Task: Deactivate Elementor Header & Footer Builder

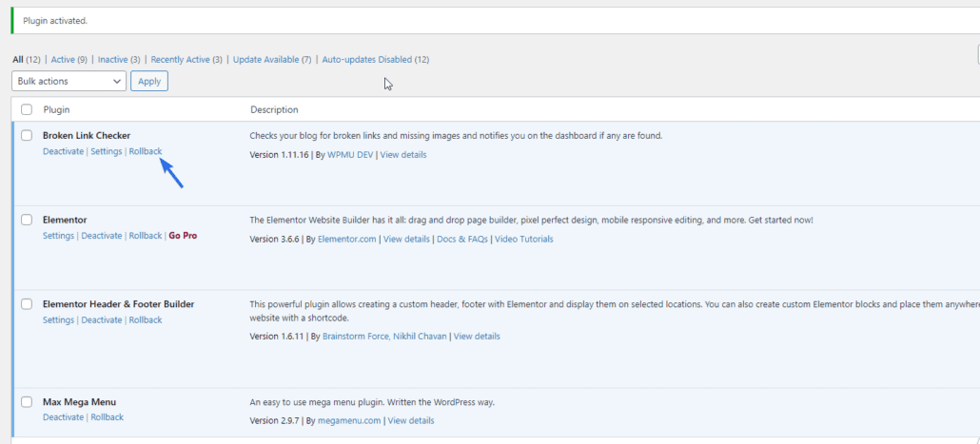Action: (101, 320)
